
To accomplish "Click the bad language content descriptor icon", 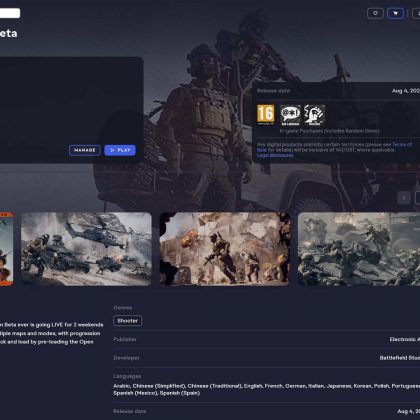I will (290, 115).
